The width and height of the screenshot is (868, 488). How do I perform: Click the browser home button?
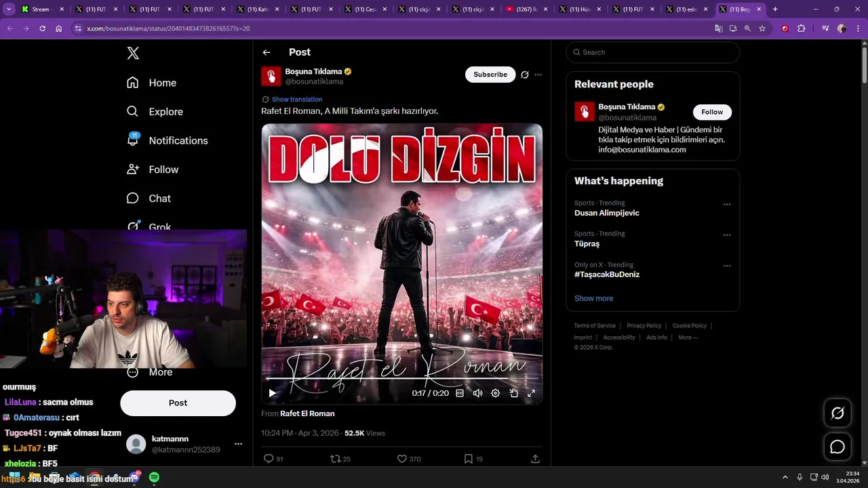[59, 28]
